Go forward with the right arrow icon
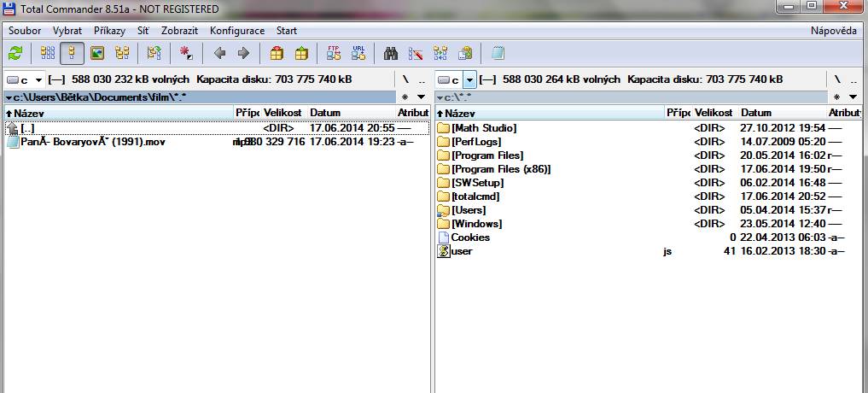Image resolution: width=868 pixels, height=393 pixels. tap(243, 53)
